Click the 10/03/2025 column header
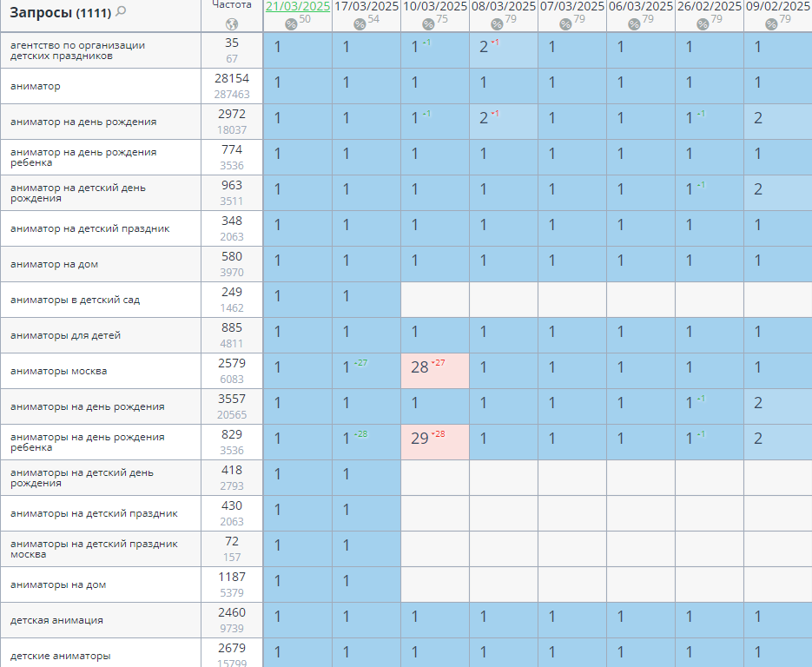Screen dimensions: 812x667 (x=435, y=6)
